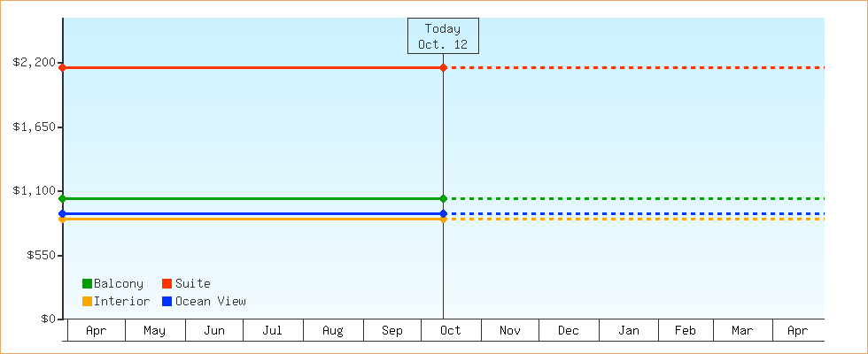Select the Jan month on timeline axis
Screen dimensions: 868x354
point(629,331)
